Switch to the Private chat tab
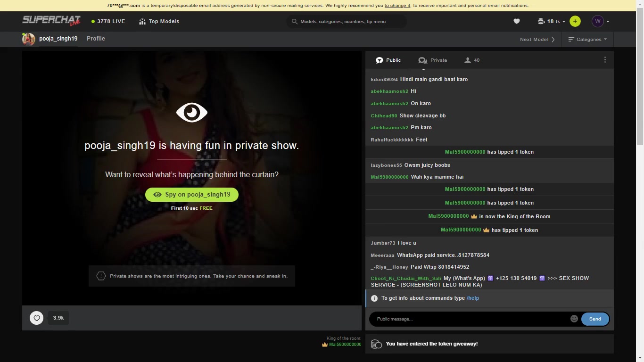The image size is (644, 362). pos(433,60)
